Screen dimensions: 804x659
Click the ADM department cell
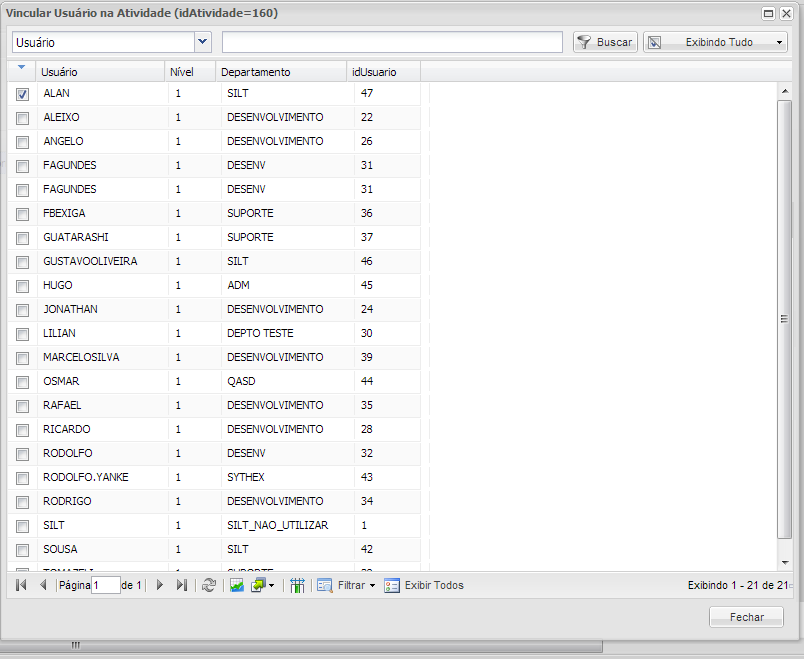tap(238, 285)
